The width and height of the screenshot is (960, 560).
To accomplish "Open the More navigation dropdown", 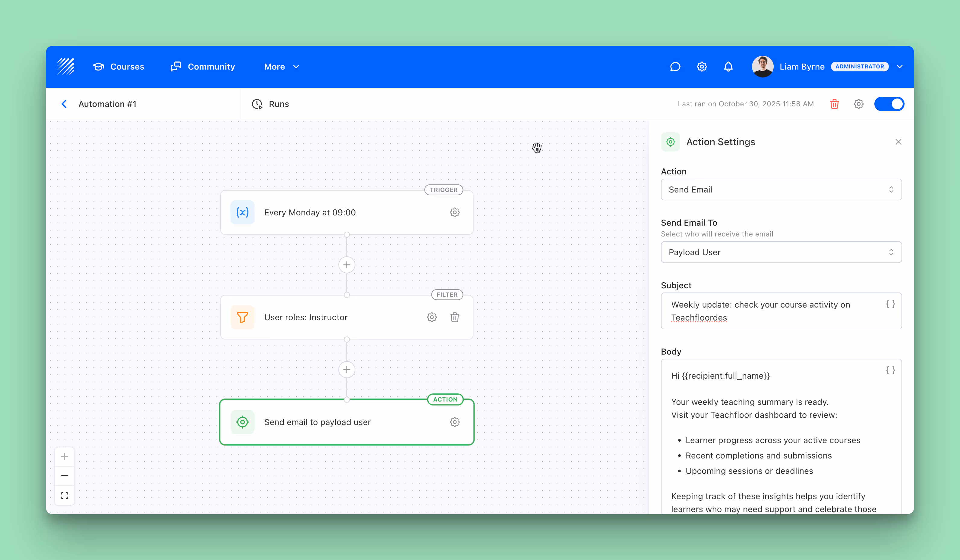I will point(281,67).
